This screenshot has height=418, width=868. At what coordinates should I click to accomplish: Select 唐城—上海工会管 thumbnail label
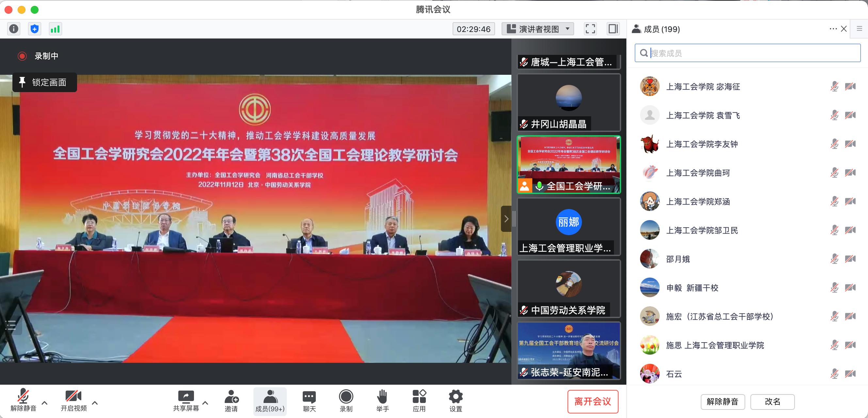tap(567, 62)
